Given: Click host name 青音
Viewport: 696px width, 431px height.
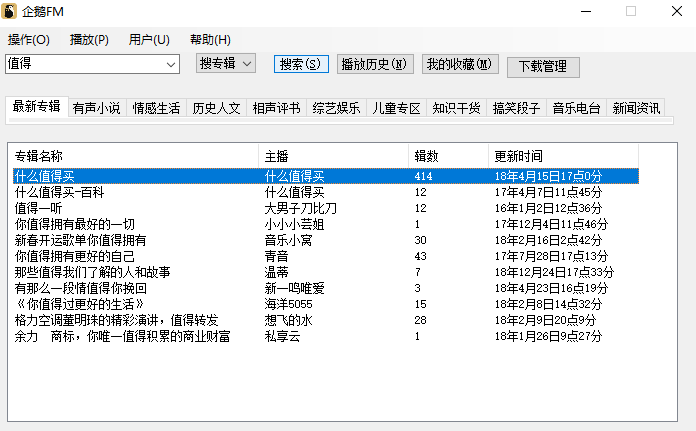Looking at the screenshot, I should tap(277, 256).
